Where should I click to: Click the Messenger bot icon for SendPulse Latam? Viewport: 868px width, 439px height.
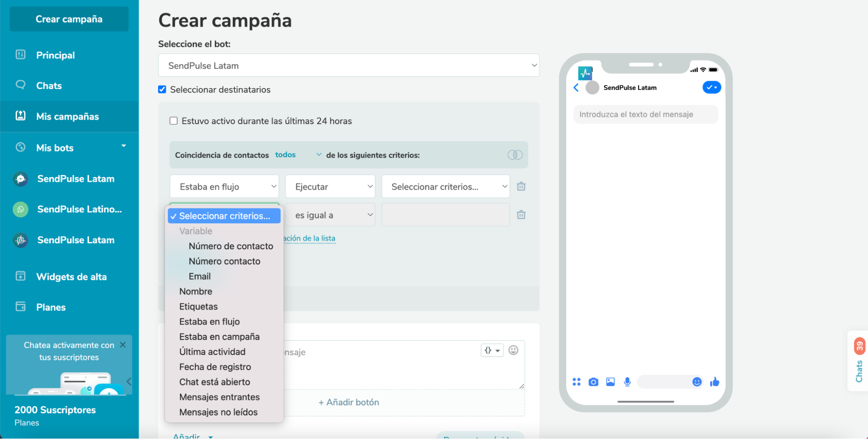pyautogui.click(x=20, y=179)
